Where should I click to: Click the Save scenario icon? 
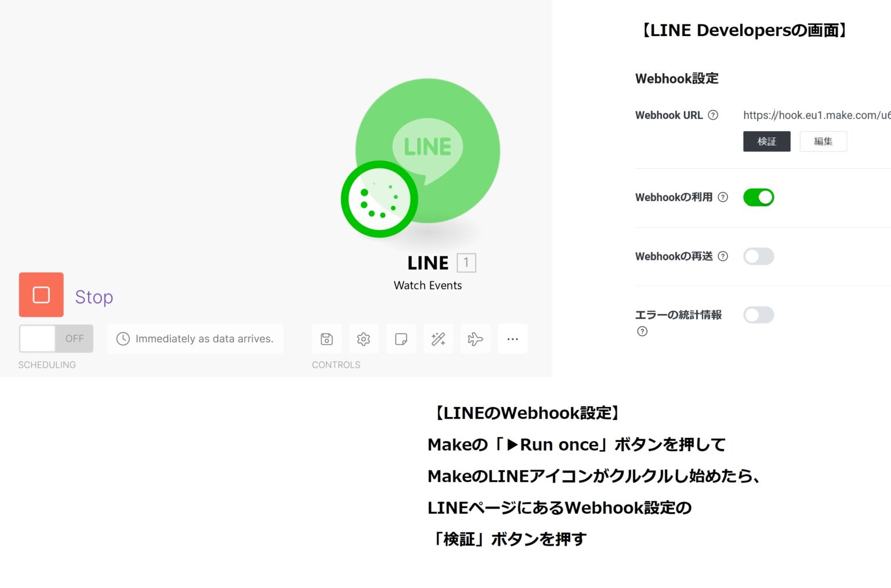click(327, 339)
